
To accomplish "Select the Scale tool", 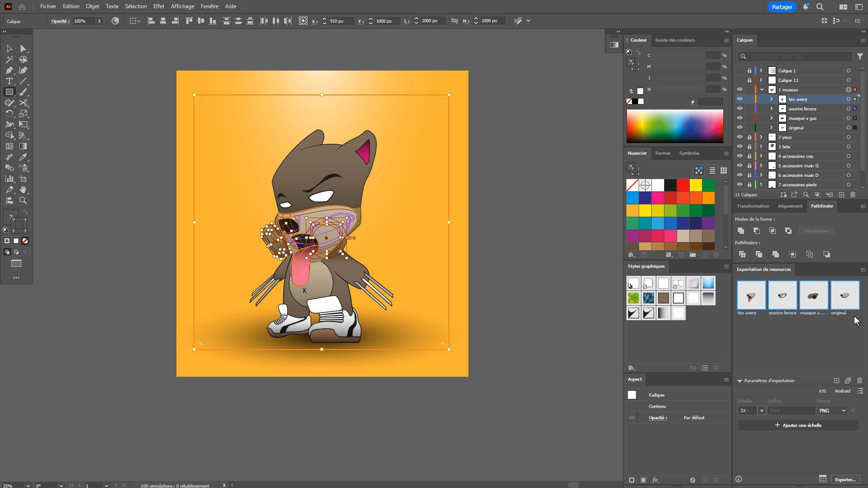I will pos(24,114).
